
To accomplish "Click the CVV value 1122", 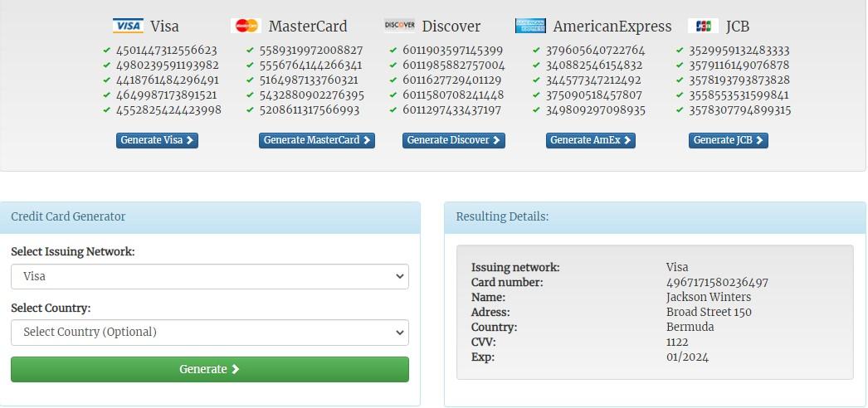I will pos(678,342).
